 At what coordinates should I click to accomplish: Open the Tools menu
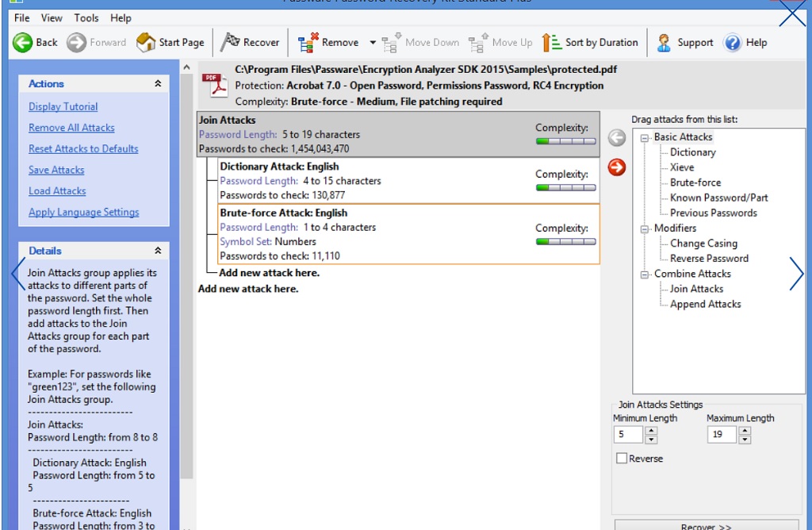tap(86, 18)
